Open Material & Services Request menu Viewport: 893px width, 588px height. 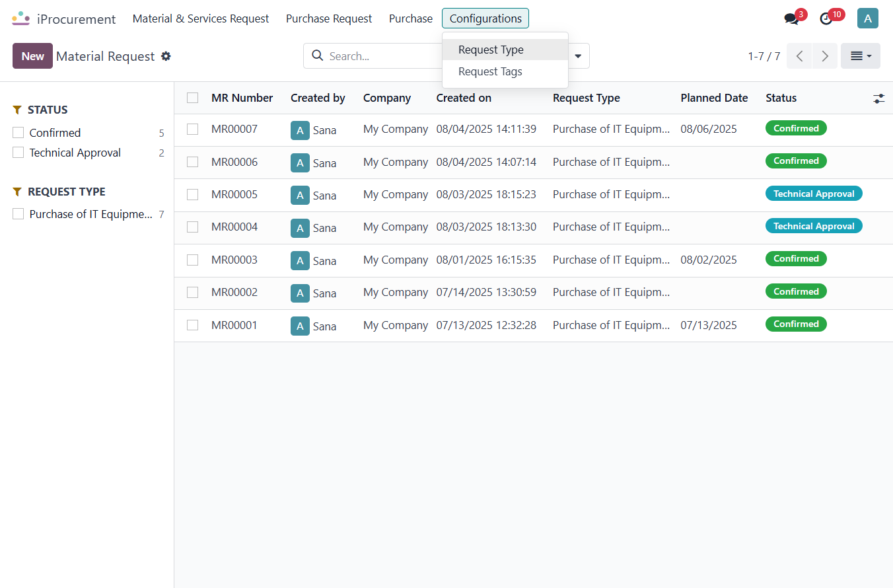coord(201,18)
